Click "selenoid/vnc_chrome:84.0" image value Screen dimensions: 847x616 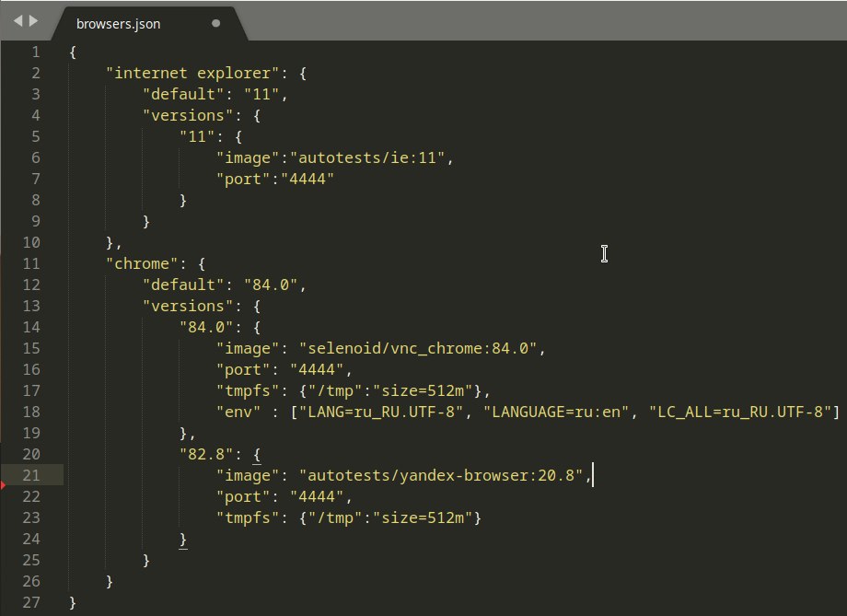(418, 349)
